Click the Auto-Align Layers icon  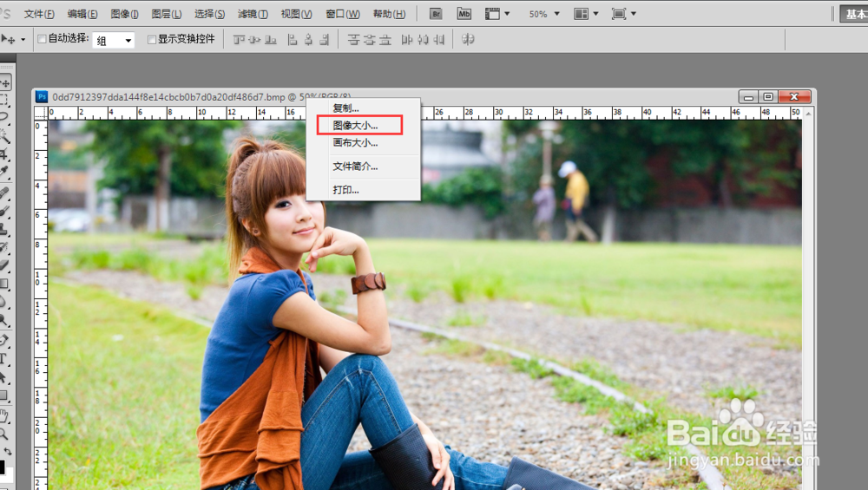click(469, 40)
